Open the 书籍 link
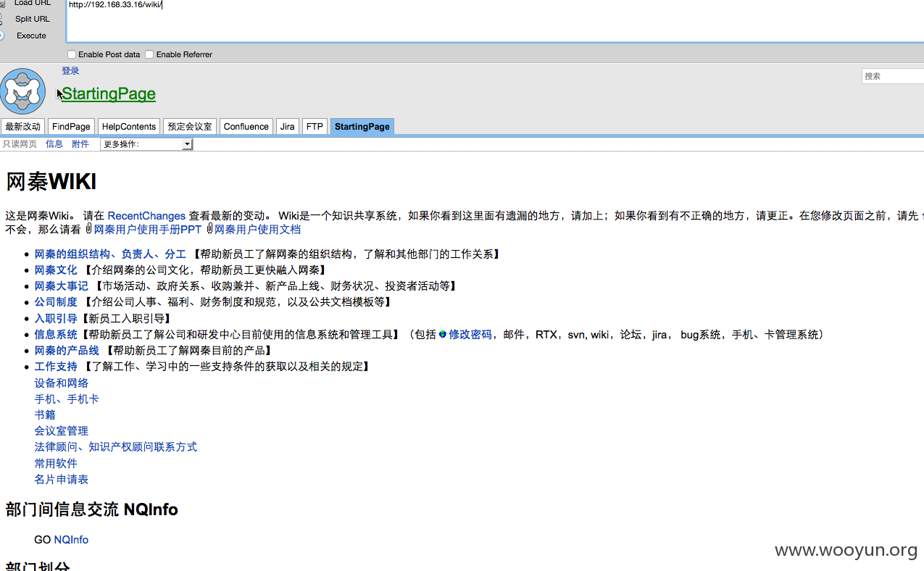The width and height of the screenshot is (924, 571). (45, 414)
